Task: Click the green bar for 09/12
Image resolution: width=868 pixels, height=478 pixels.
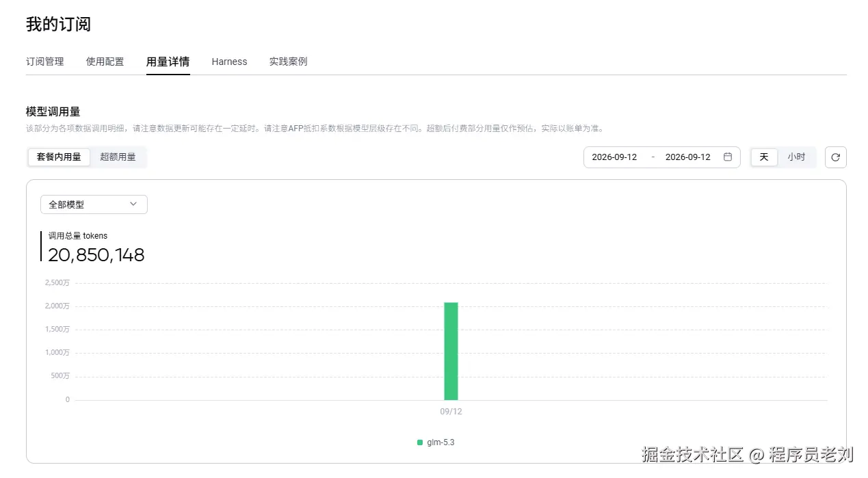Action: pyautogui.click(x=451, y=351)
